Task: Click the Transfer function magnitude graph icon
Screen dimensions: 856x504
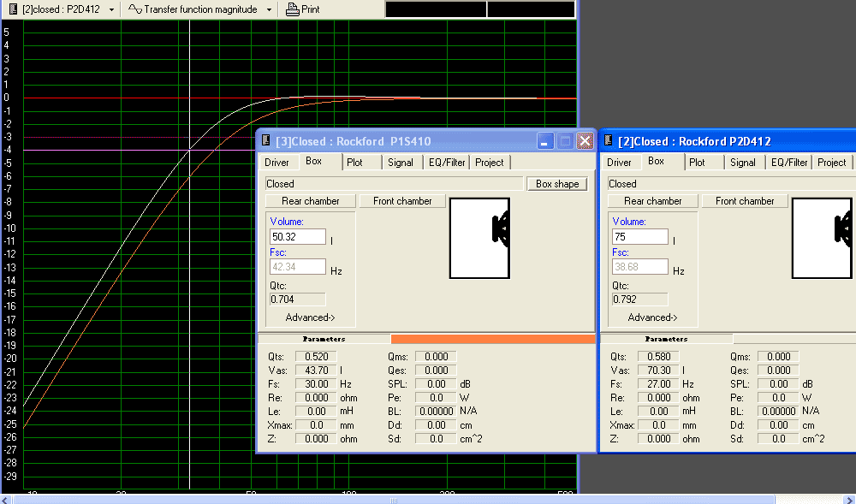Action: (135, 9)
